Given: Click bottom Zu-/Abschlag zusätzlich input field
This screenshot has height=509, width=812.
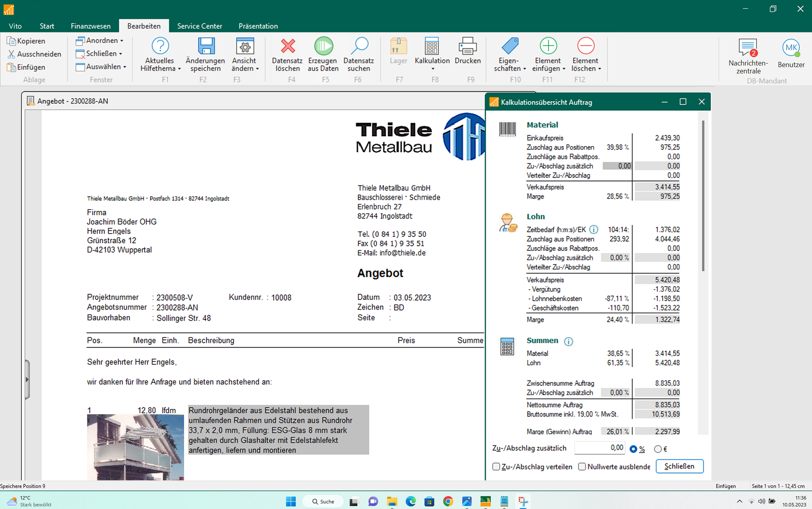Looking at the screenshot, I should coord(599,448).
